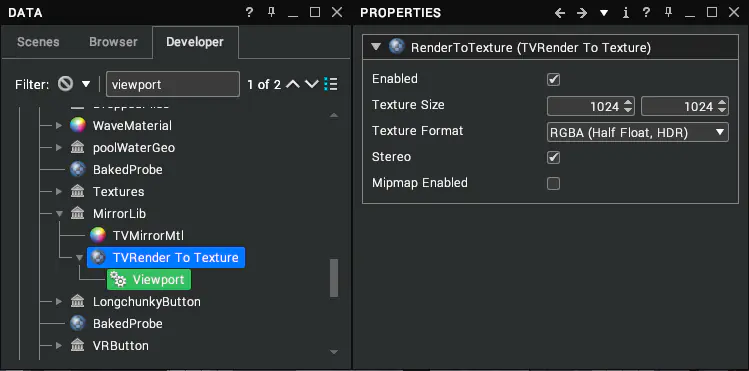Click the Viewport gears icon
Image resolution: width=749 pixels, height=371 pixels.
coord(118,280)
